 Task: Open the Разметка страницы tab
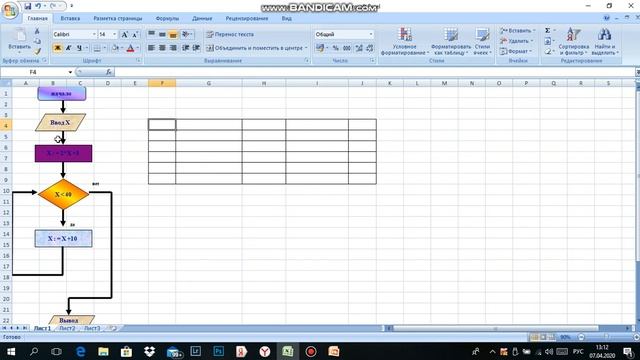tap(118, 18)
